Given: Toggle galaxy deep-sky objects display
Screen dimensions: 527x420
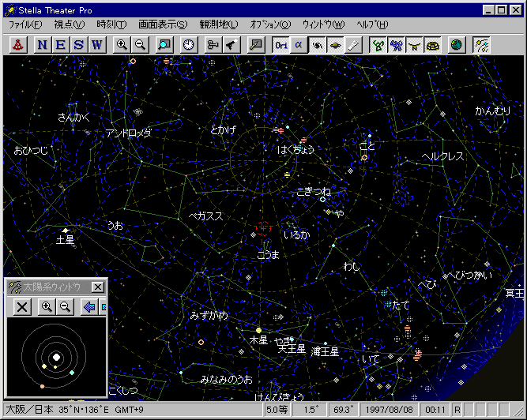Looking at the screenshot, I should (x=317, y=45).
